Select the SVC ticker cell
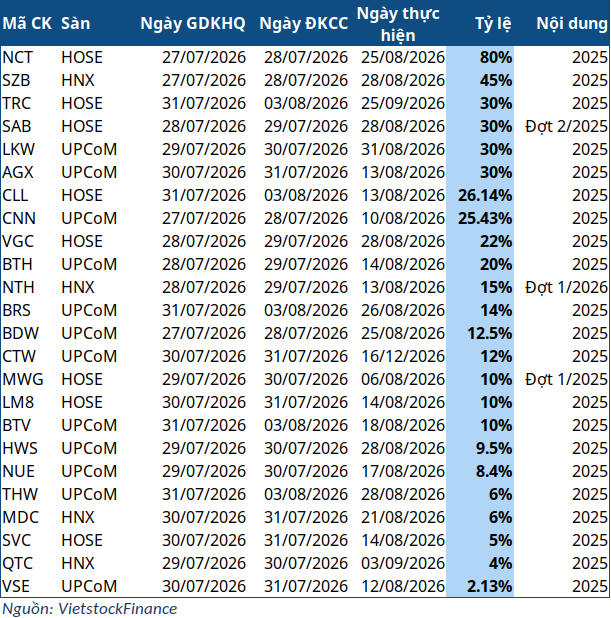 [17, 540]
